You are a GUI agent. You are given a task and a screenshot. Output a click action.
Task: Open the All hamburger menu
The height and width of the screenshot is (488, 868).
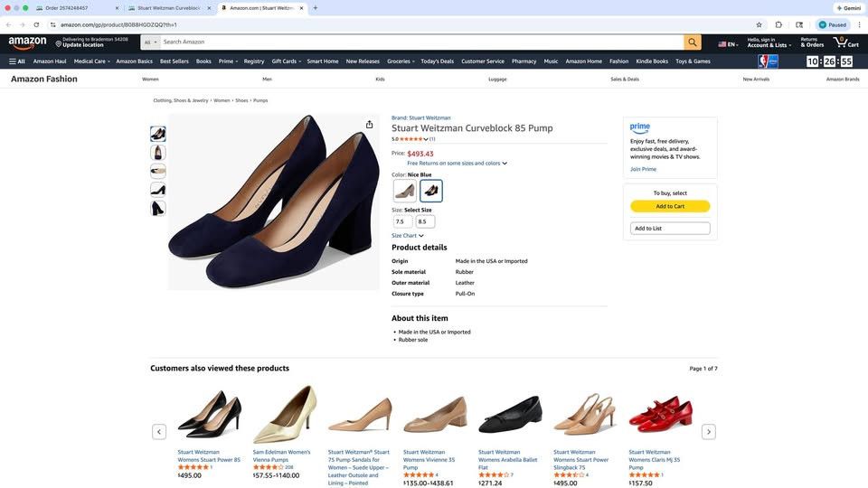17,61
